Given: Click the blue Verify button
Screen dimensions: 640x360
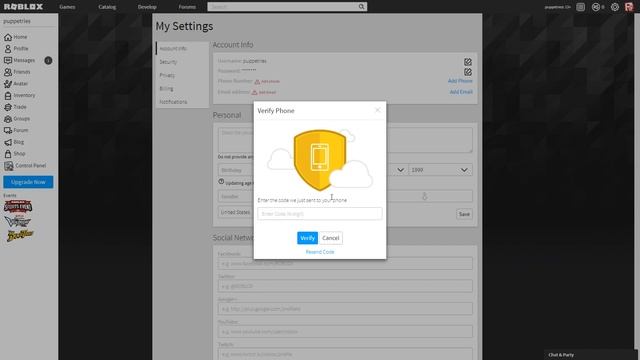Looking at the screenshot, I should (307, 238).
